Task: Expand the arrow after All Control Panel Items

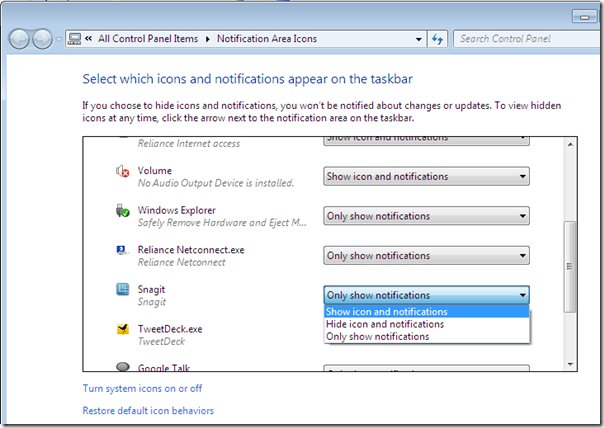Action: point(208,39)
